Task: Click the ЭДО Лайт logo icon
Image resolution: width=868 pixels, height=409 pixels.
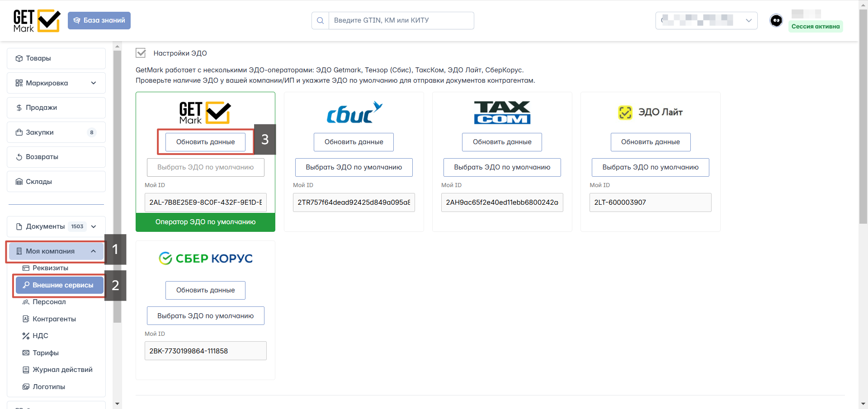Action: [625, 113]
